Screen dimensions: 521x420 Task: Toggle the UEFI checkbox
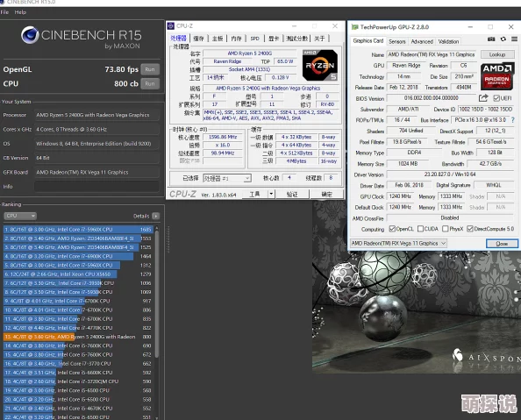pos(496,98)
